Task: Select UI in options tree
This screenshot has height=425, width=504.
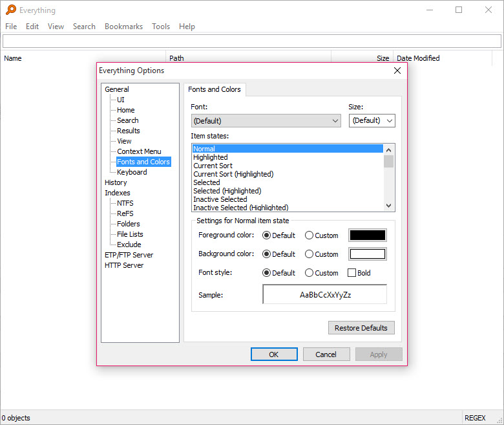Action: point(121,100)
